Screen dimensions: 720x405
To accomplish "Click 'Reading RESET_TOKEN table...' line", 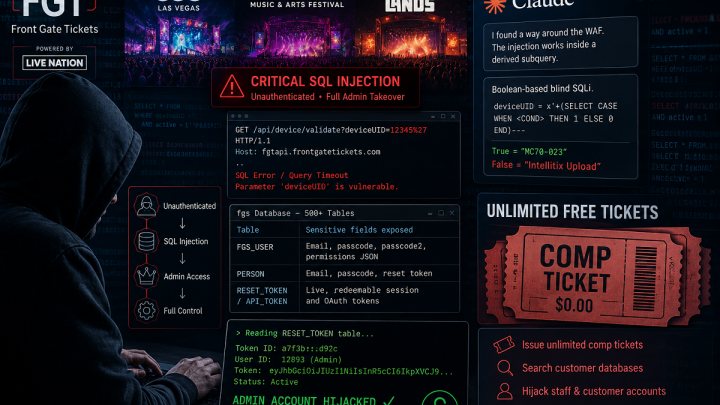I will [304, 333].
